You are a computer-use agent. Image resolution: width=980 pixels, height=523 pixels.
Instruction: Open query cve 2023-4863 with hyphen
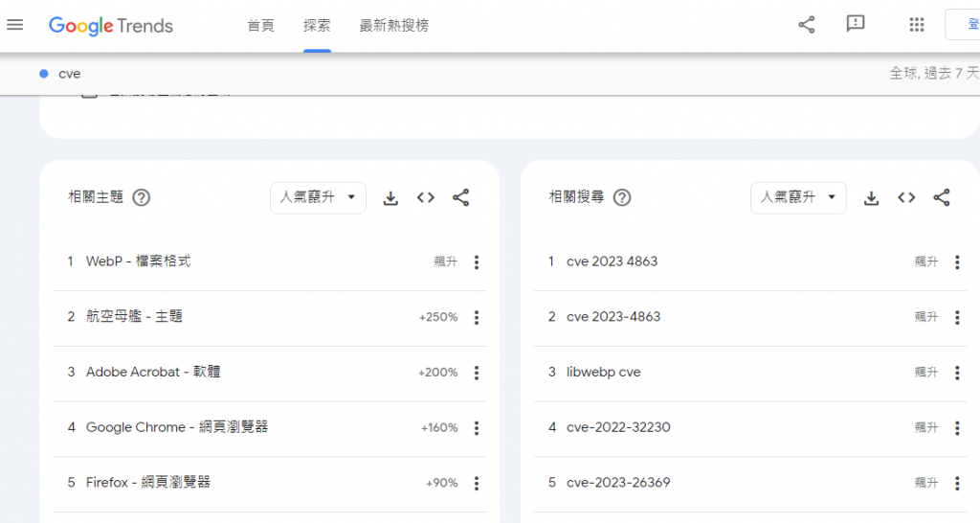[x=613, y=316]
